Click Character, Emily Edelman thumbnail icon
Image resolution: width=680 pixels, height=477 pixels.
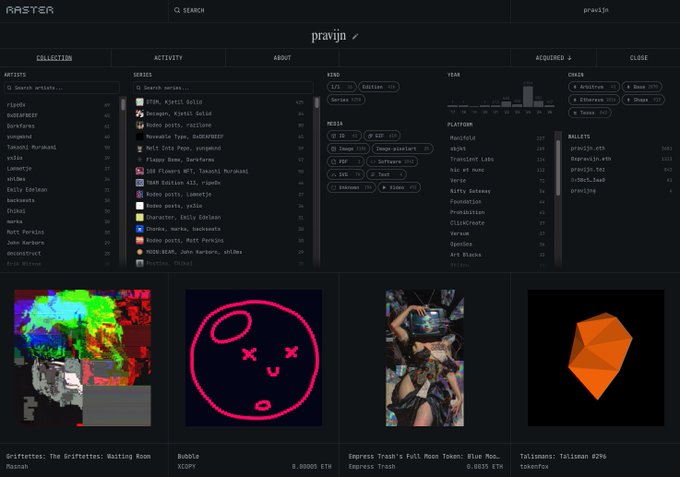[x=140, y=217]
